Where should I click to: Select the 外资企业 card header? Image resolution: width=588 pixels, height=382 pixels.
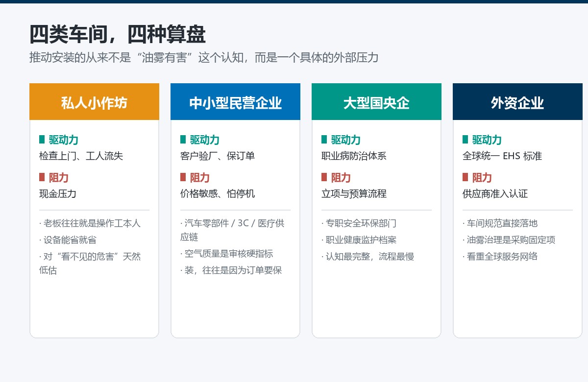pos(517,102)
